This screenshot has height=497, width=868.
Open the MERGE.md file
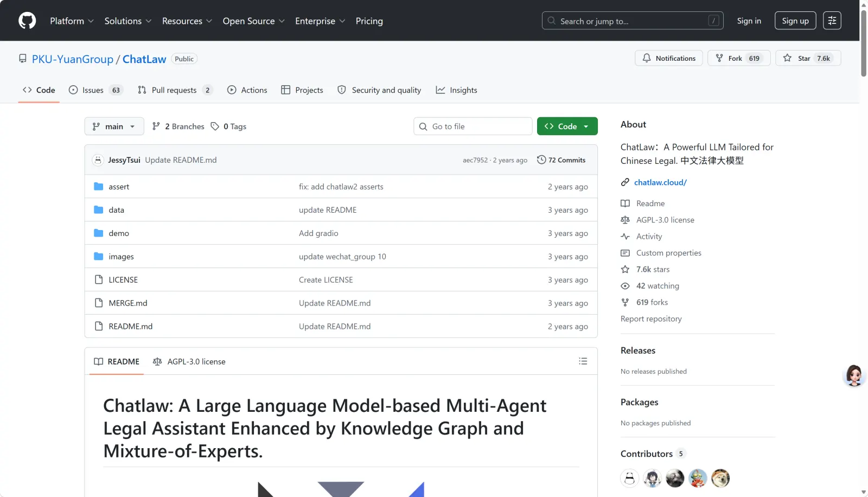click(x=128, y=303)
